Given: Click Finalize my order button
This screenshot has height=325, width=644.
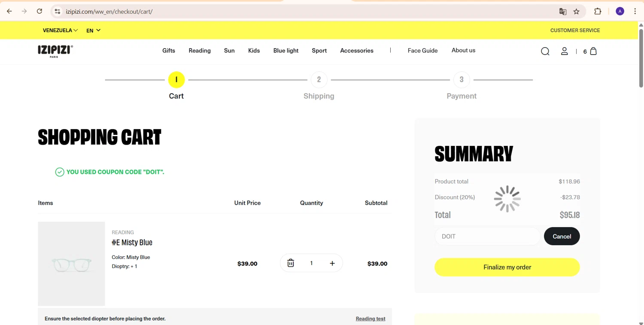Looking at the screenshot, I should (x=507, y=267).
